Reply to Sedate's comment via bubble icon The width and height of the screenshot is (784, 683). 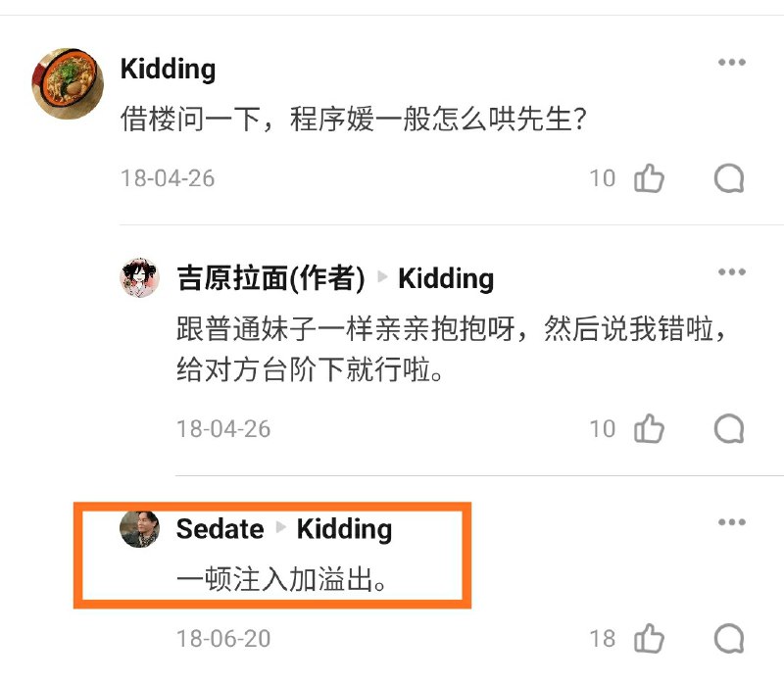[x=729, y=639]
